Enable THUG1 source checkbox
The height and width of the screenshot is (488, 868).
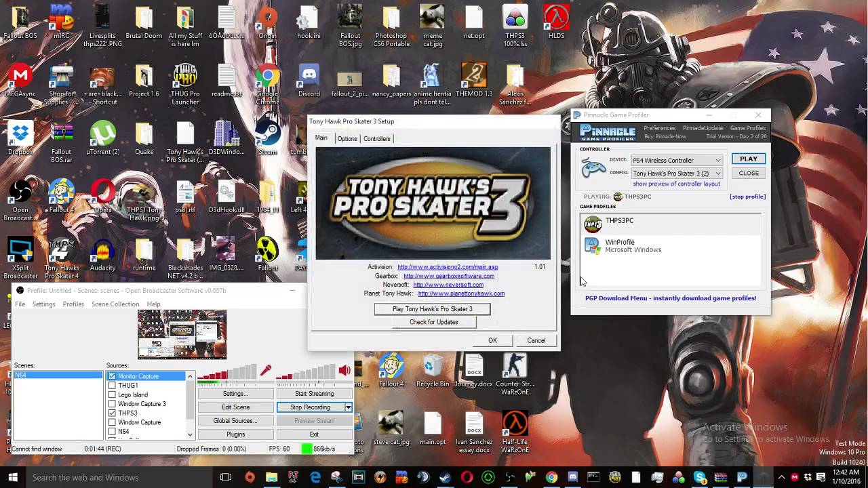pyautogui.click(x=112, y=385)
